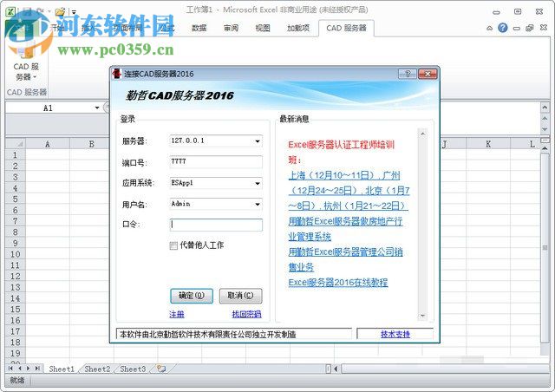Close the 连接CAD服务器2016 dialog
This screenshot has width=555, height=392.
click(x=428, y=74)
